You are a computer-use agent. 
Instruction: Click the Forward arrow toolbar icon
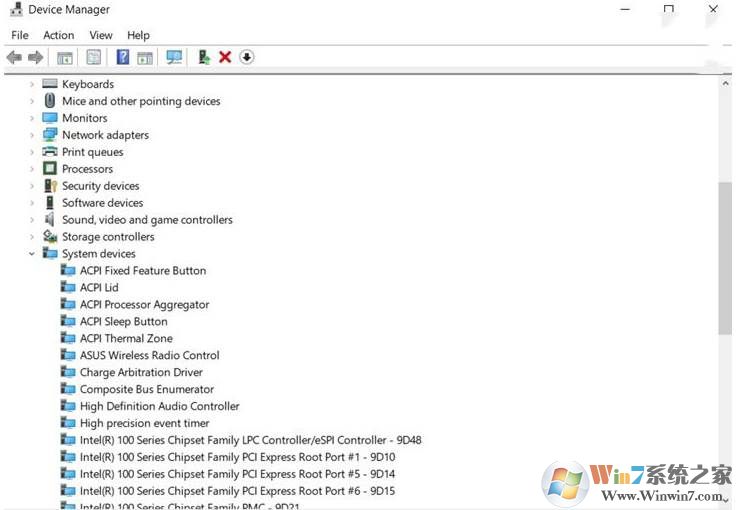tap(36, 58)
